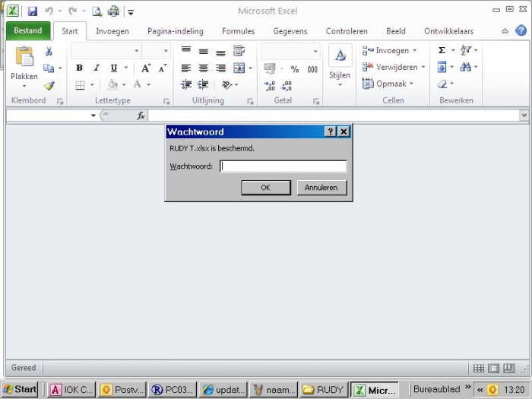532x399 pixels.
Task: Select Bottom Align icon
Action: (x=220, y=52)
